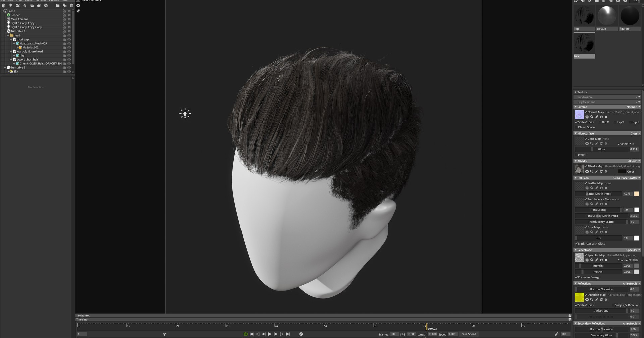Open search for the Normal Map slot
The height and width of the screenshot is (338, 644).
point(592,117)
